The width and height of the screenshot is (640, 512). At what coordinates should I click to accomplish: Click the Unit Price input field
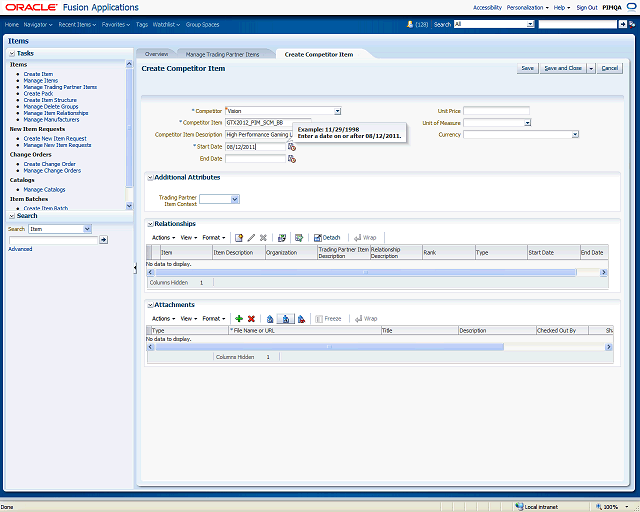point(496,111)
